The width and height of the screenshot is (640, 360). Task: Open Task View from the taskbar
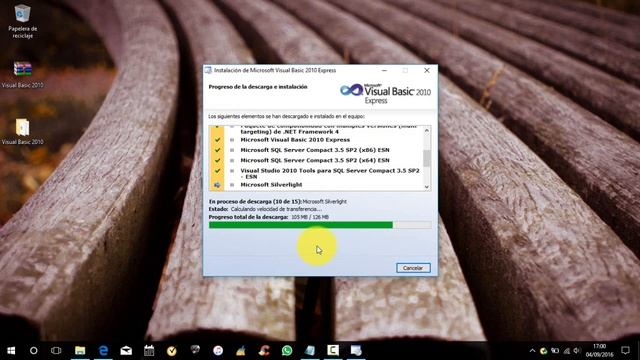click(x=56, y=351)
